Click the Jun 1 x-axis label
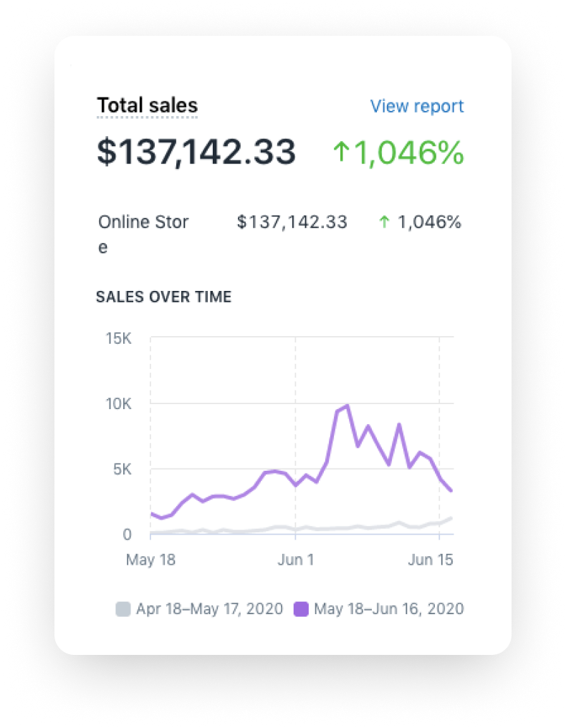566x728 pixels. pyautogui.click(x=295, y=560)
